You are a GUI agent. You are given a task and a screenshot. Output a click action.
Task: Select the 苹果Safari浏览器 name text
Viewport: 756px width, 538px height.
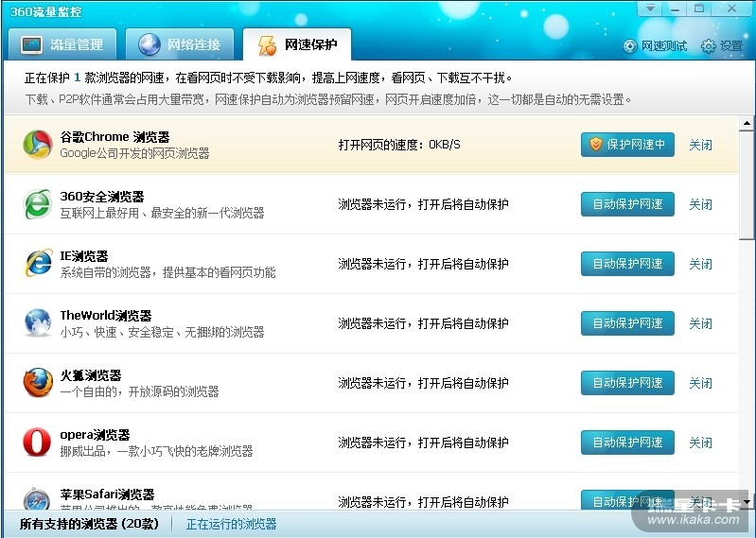coord(107,495)
